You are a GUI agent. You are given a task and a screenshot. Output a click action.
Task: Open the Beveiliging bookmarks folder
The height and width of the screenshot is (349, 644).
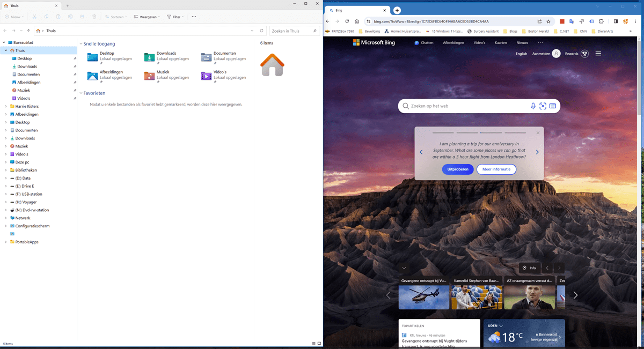(x=369, y=32)
